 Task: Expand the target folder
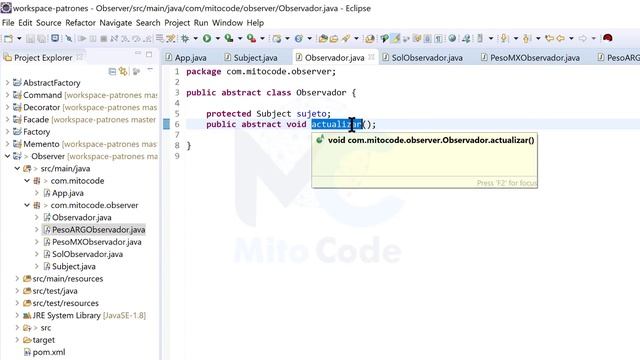17,340
